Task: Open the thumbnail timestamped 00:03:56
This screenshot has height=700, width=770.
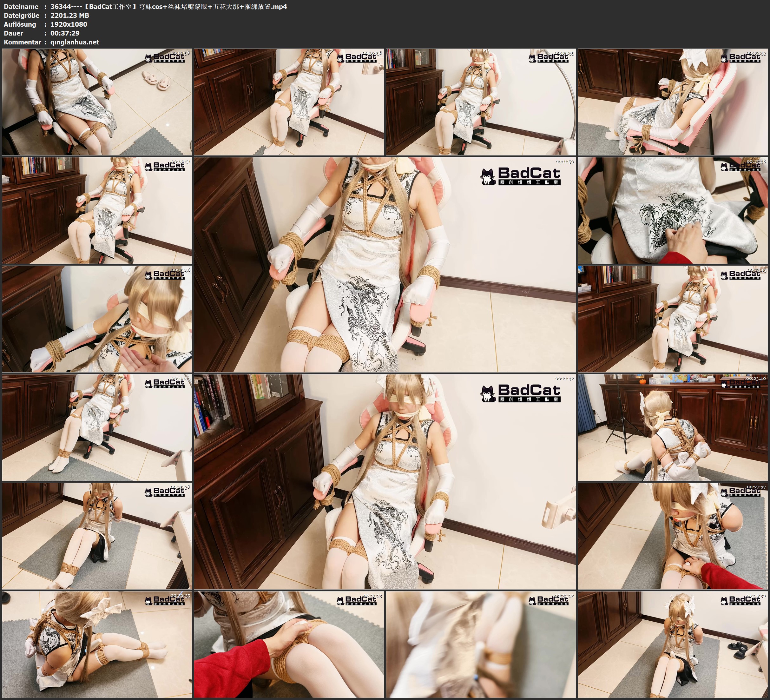Action: pyautogui.click(x=289, y=102)
